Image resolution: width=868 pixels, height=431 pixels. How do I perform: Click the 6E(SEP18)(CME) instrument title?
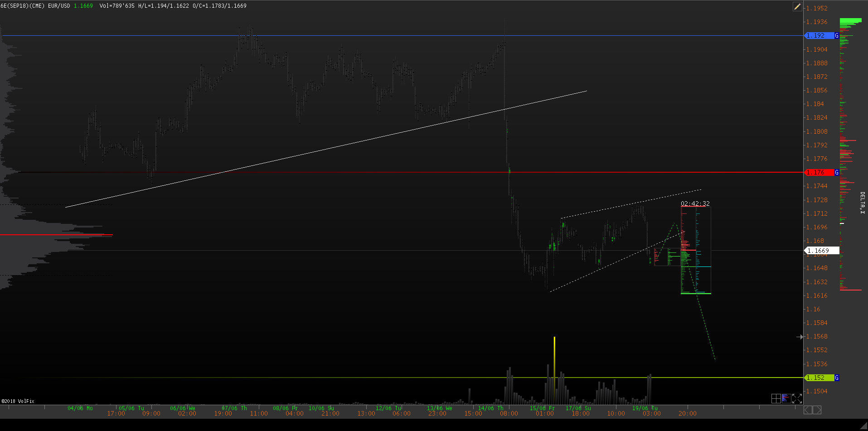tap(22, 6)
